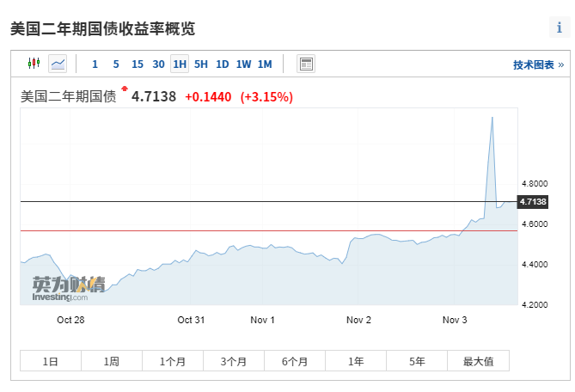
Task: Switch to the 1D daily interval
Action: 223,64
